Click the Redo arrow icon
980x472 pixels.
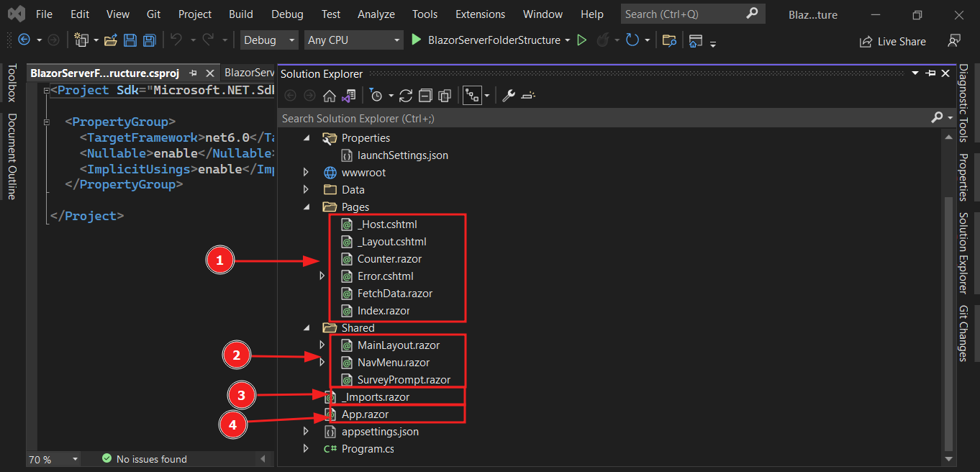(208, 40)
